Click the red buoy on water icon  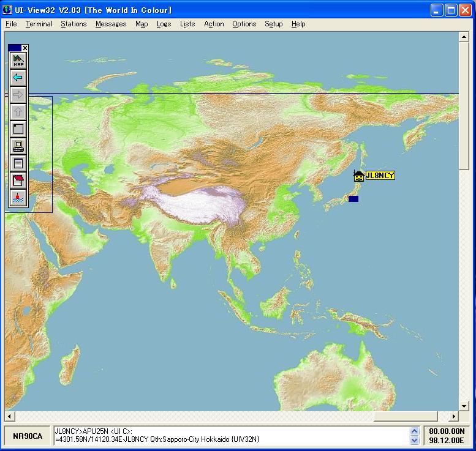coord(18,198)
